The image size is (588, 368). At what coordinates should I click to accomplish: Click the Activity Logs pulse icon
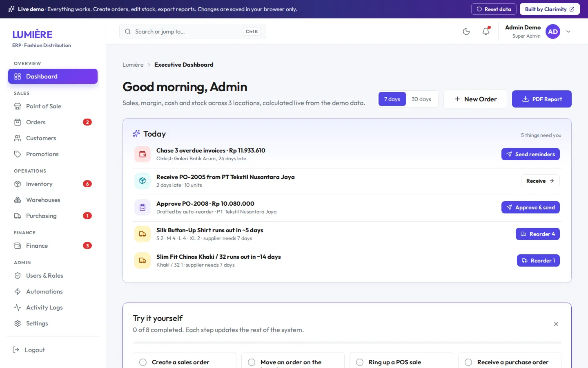[18, 307]
